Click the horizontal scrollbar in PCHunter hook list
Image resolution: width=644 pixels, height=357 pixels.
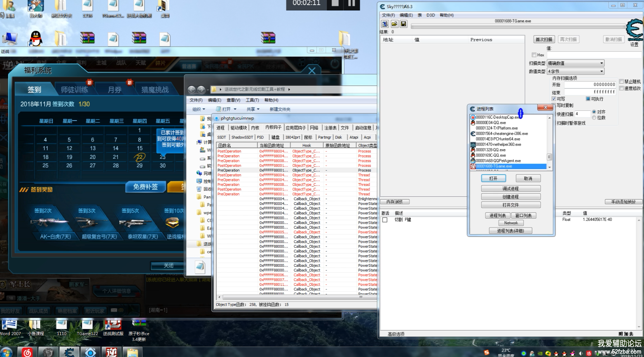coord(296,297)
